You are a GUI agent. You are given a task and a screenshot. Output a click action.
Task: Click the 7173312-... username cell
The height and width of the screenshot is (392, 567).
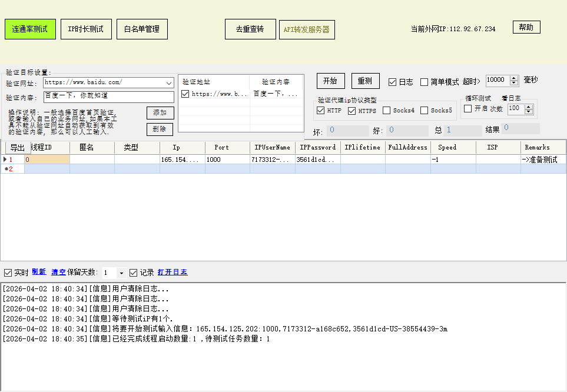(272, 160)
